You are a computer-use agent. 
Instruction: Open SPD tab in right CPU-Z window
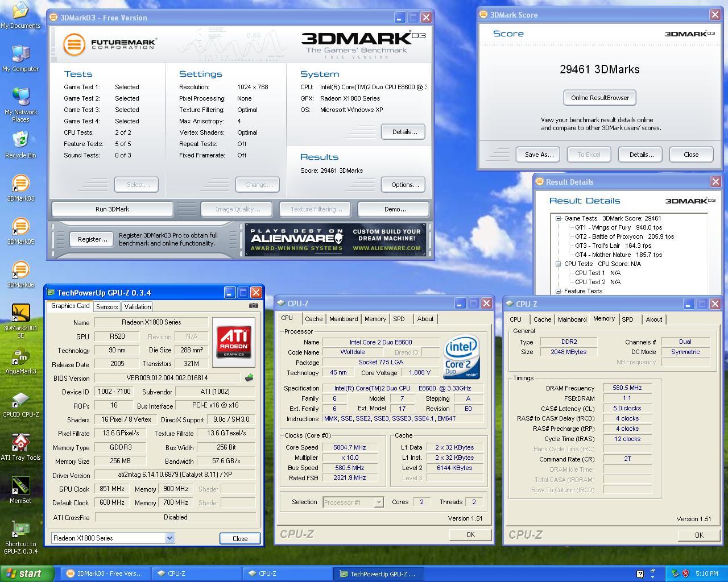[627, 319]
